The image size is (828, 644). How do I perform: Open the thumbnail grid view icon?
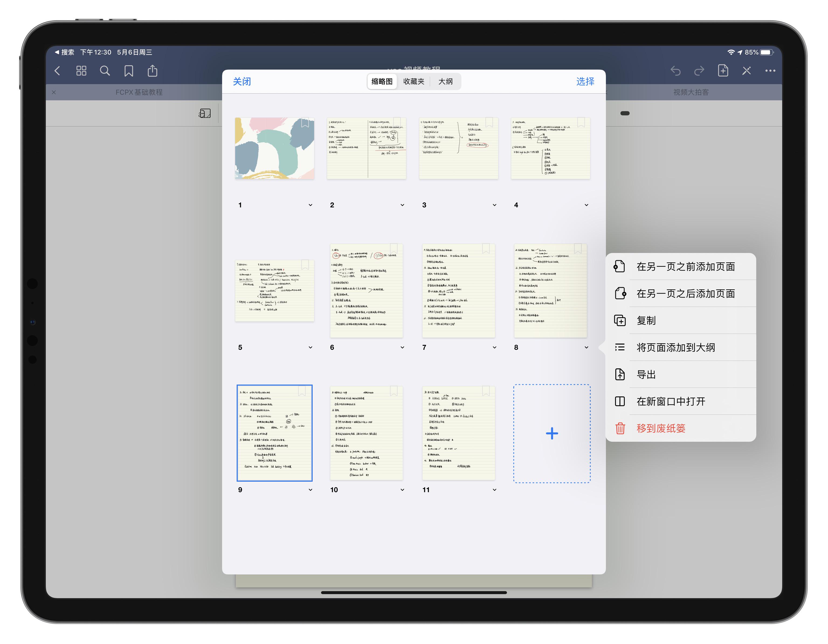pyautogui.click(x=81, y=71)
